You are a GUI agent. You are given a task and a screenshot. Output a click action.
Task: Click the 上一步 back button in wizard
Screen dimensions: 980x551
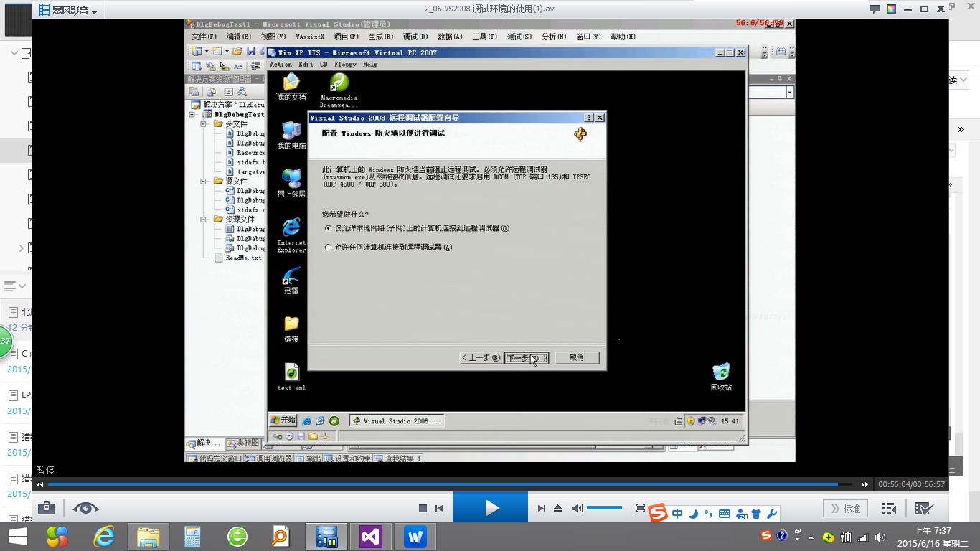click(x=480, y=357)
